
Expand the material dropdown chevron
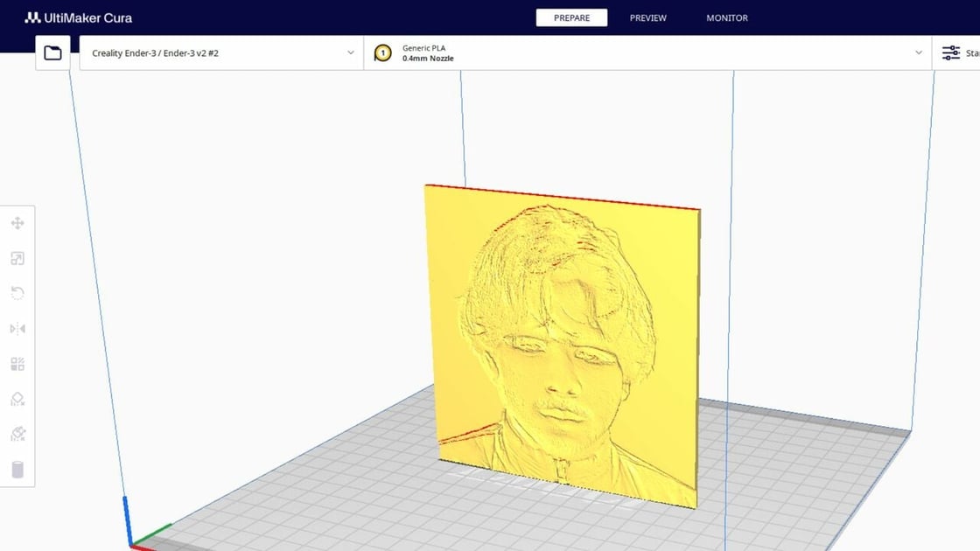918,52
